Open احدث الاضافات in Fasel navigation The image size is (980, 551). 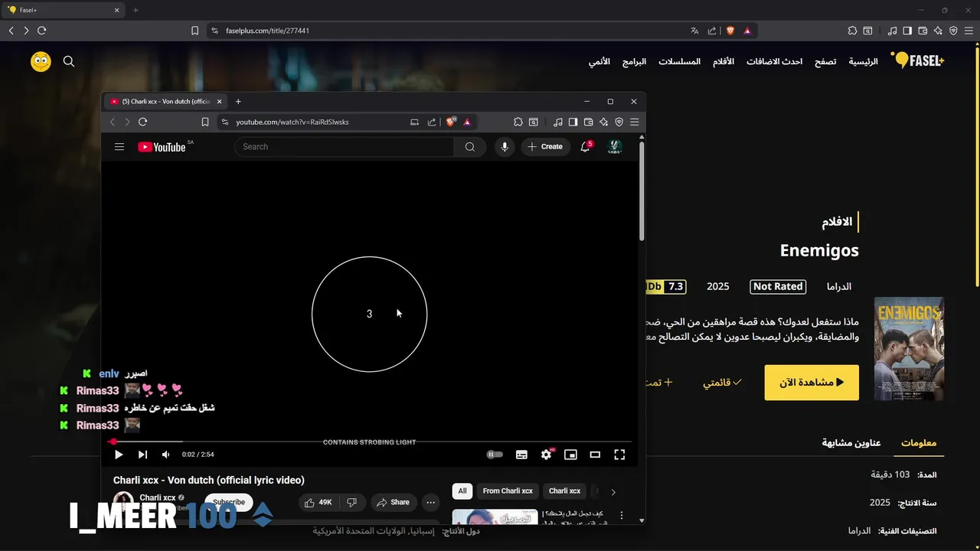(774, 61)
